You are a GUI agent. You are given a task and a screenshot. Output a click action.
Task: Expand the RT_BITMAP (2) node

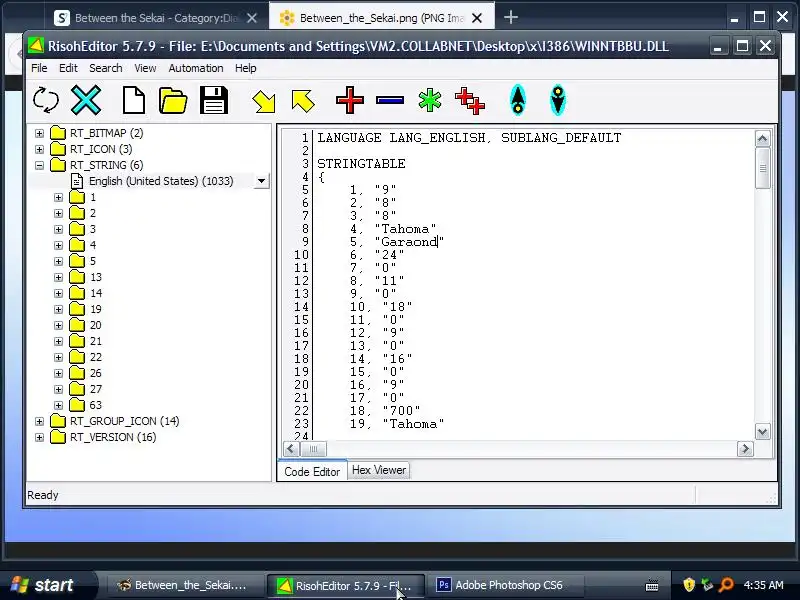click(39, 134)
